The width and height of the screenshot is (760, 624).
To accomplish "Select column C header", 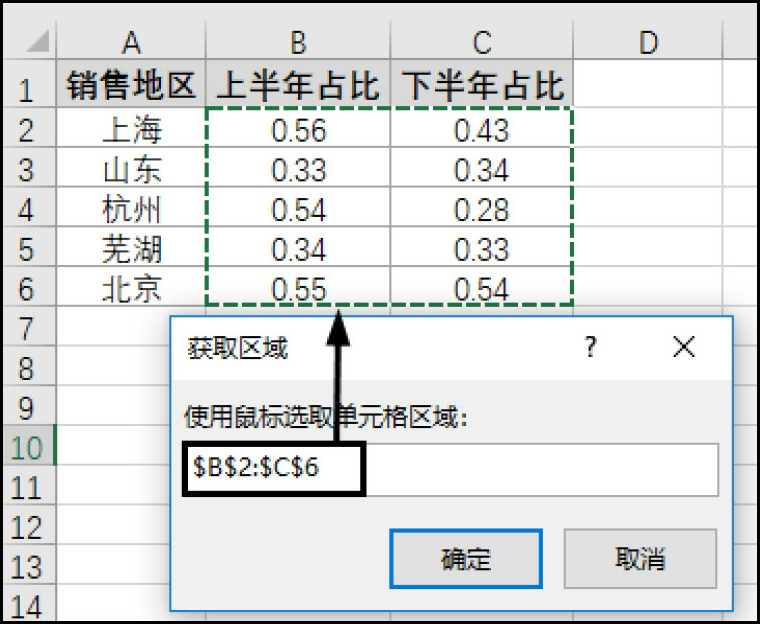I will (x=481, y=42).
